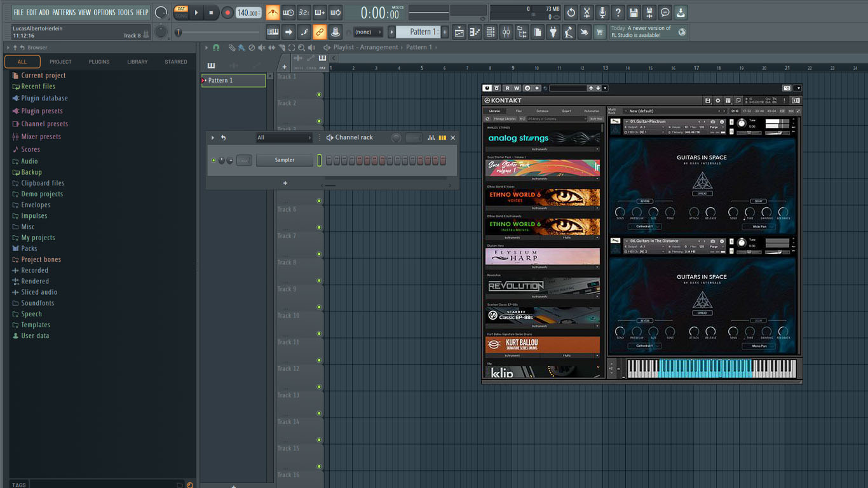Toggle the PAT/SONG mode switch
Image resolution: width=868 pixels, height=488 pixels.
182,12
